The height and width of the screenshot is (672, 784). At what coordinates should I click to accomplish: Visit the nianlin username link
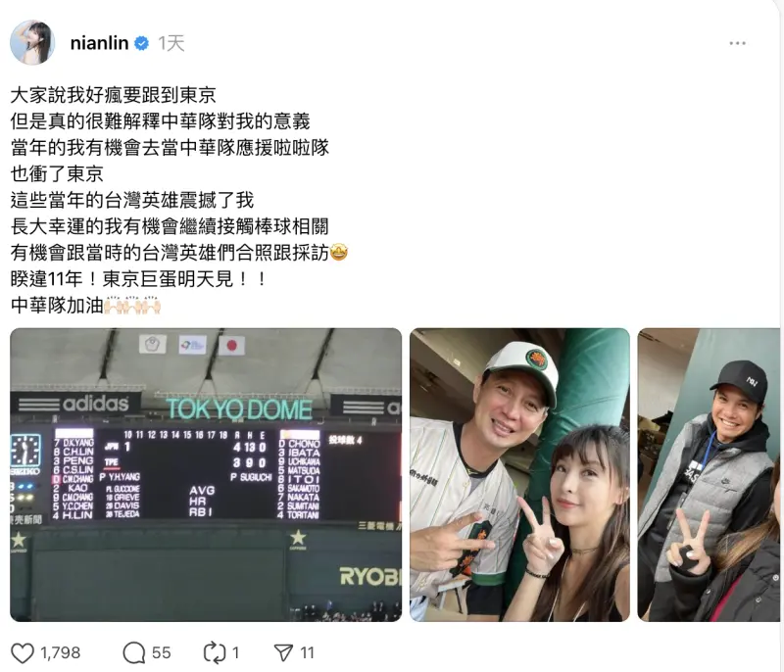[x=99, y=43]
